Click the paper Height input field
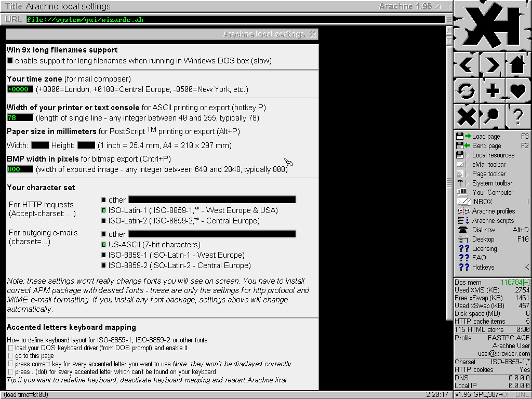The image size is (532, 399). pos(86,145)
